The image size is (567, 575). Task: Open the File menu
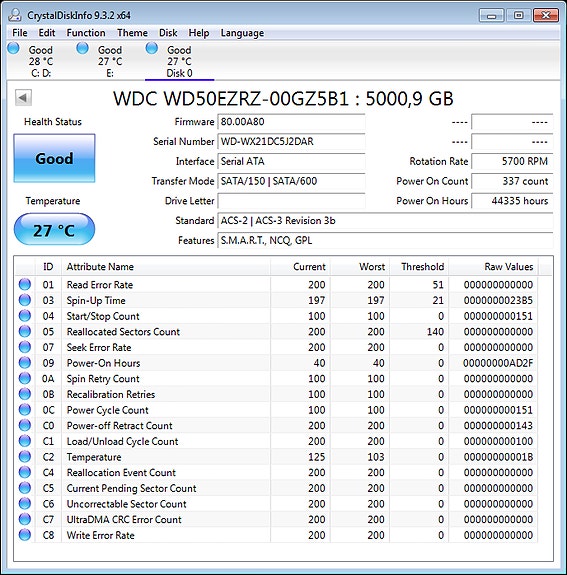[20, 33]
